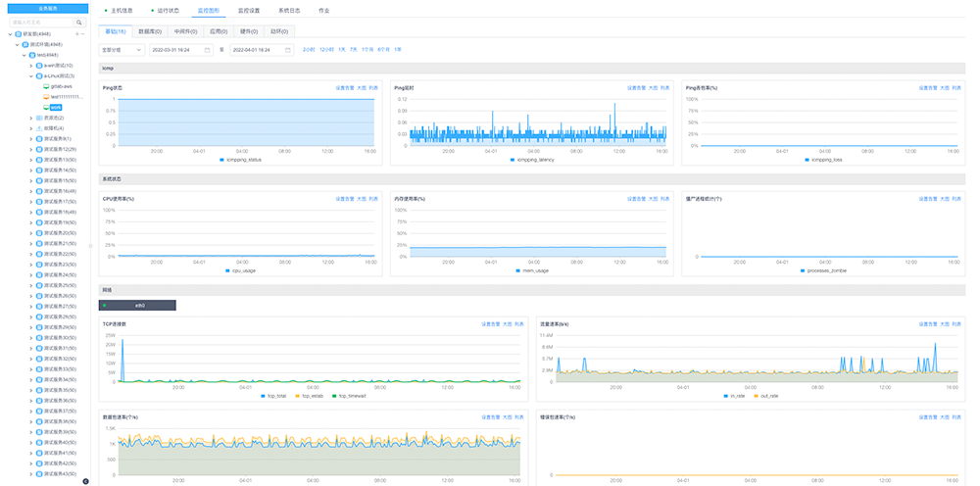The image size is (980, 486).
Task: Click 大图 on 流量速率 chart
Action: (x=945, y=324)
